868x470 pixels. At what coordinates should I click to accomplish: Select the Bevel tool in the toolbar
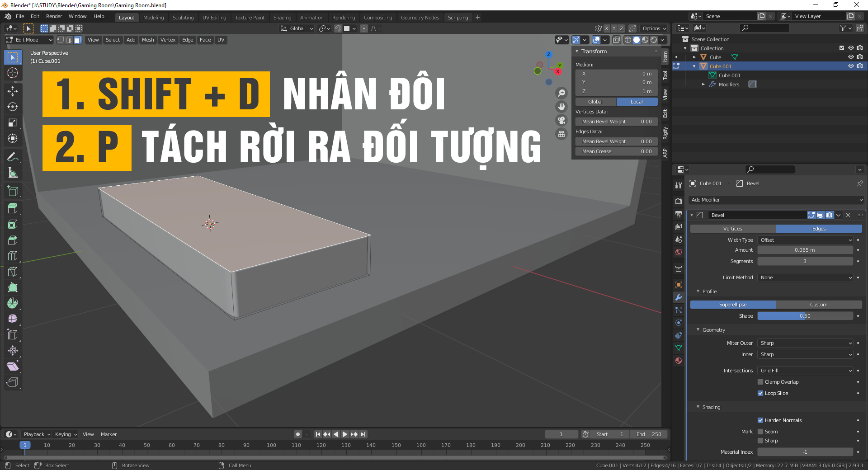click(x=13, y=240)
